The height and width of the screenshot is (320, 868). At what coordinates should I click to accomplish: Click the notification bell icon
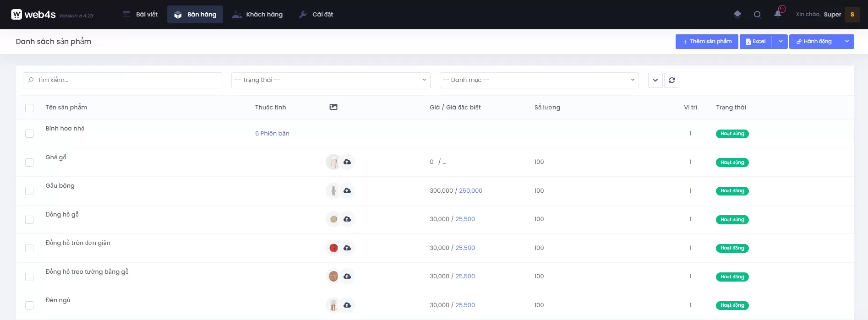point(778,14)
